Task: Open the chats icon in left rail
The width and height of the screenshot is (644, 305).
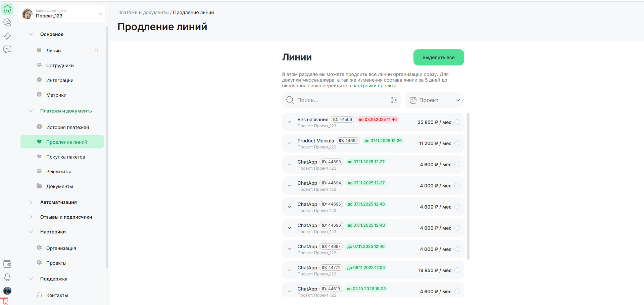Action: pyautogui.click(x=7, y=23)
